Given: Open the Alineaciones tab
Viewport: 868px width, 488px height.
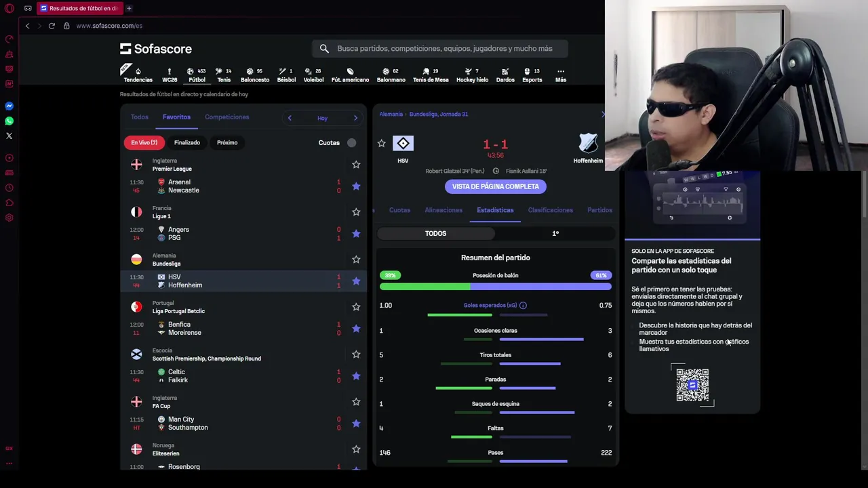Looking at the screenshot, I should [443, 210].
